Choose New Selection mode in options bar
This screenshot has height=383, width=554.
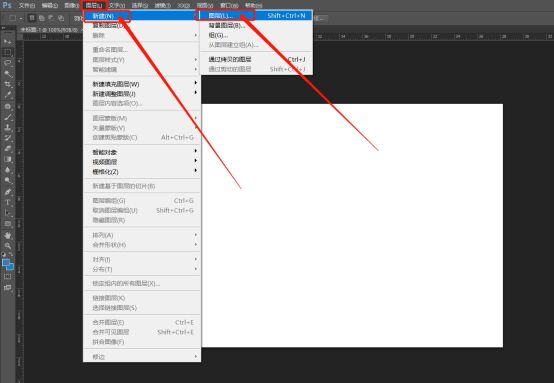click(x=32, y=18)
